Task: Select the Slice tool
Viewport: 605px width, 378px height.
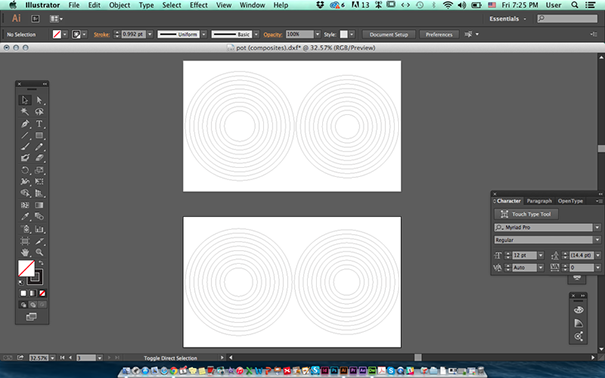Action: (39, 241)
